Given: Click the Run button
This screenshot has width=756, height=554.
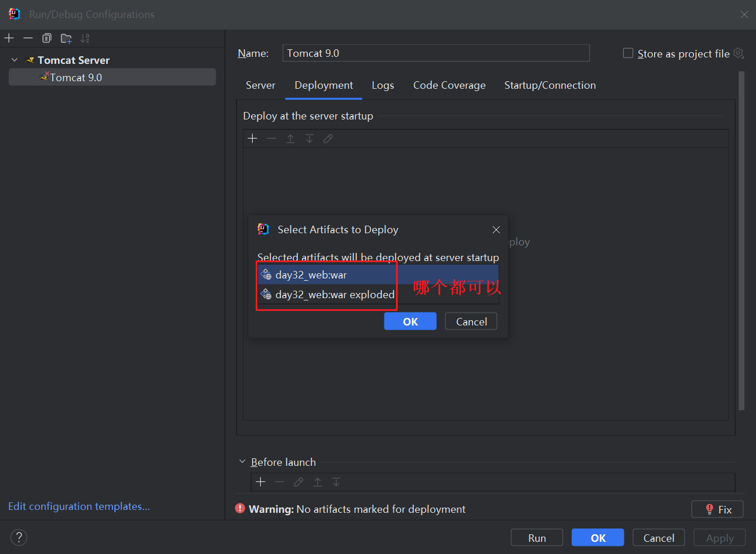Looking at the screenshot, I should [537, 538].
